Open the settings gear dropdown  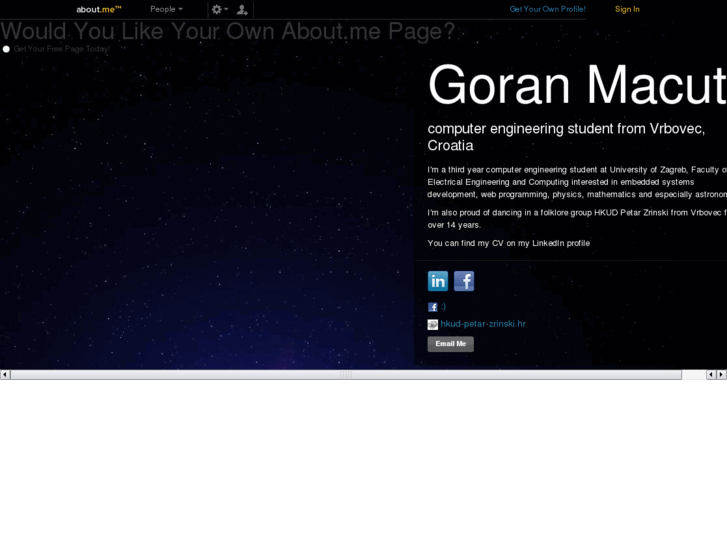click(x=220, y=9)
